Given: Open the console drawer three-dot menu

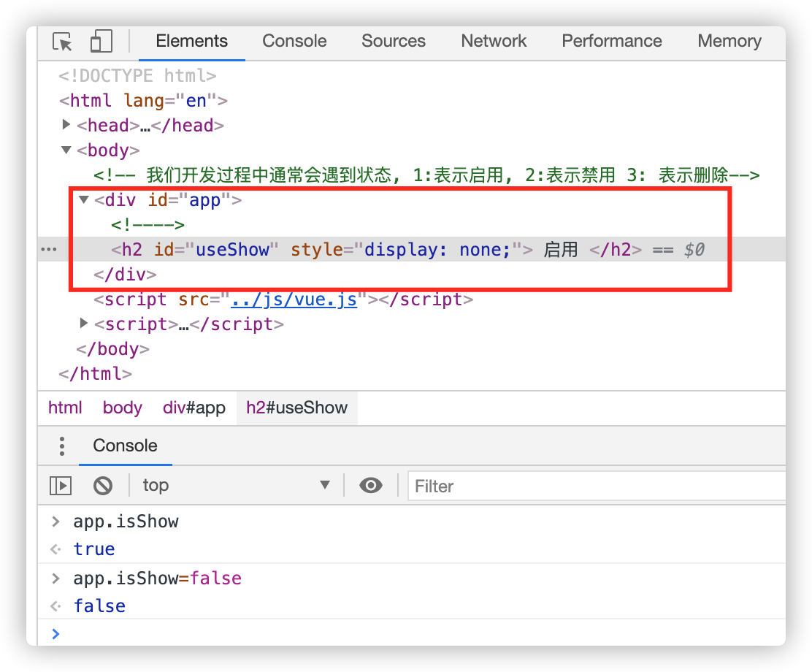Looking at the screenshot, I should pyautogui.click(x=62, y=446).
